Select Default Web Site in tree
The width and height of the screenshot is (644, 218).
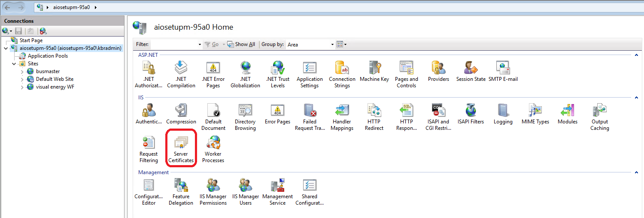[54, 79]
